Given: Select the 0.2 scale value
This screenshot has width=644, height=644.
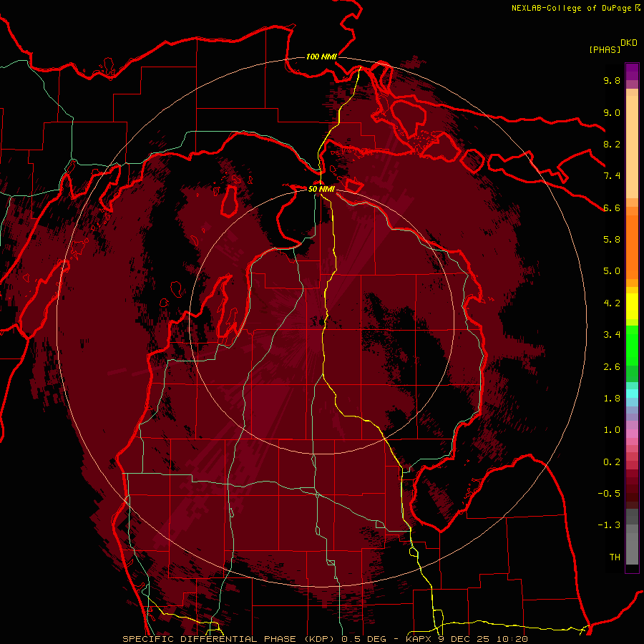Looking at the screenshot, I should [612, 462].
